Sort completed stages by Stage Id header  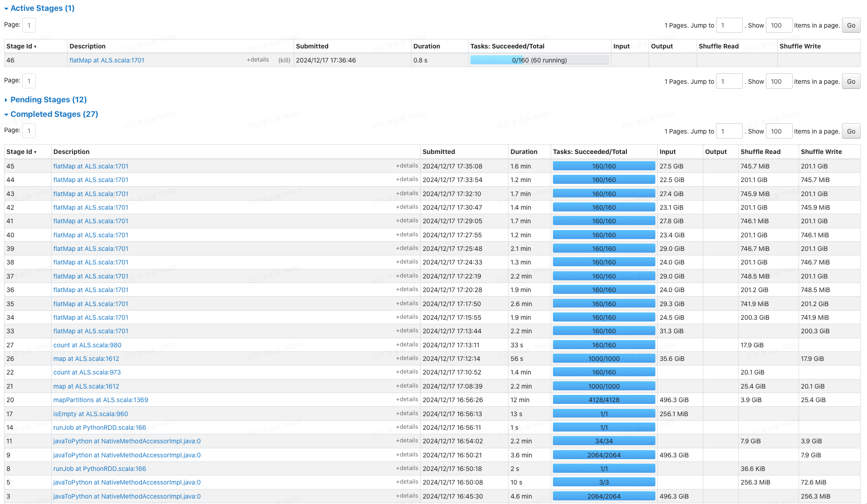click(x=21, y=152)
